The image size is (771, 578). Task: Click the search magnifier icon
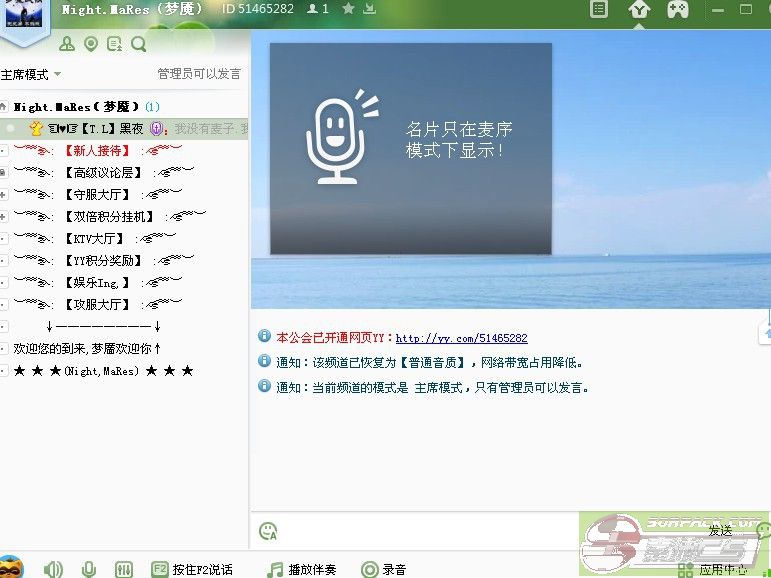[138, 44]
